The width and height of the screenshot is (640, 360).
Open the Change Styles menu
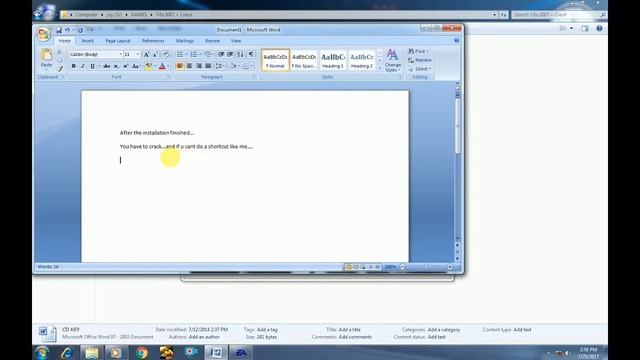coord(392,60)
